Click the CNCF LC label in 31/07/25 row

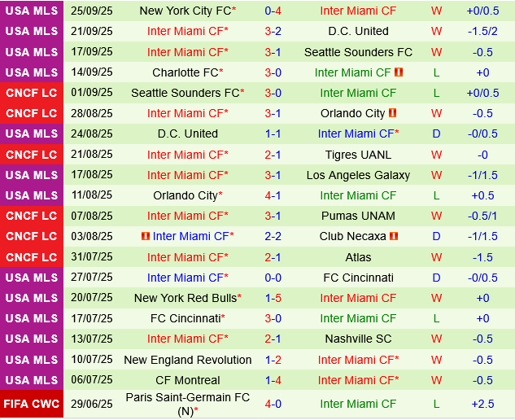32,257
